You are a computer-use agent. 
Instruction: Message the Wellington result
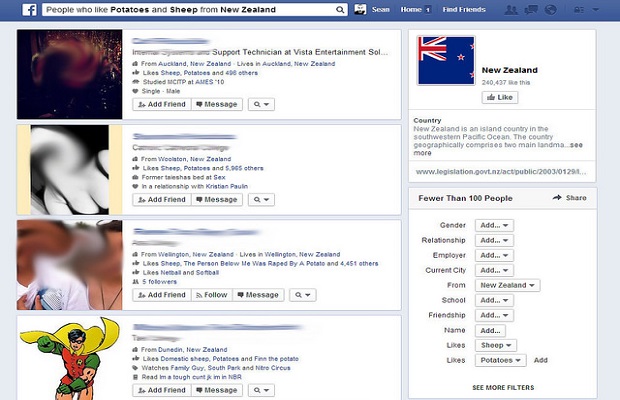258,295
